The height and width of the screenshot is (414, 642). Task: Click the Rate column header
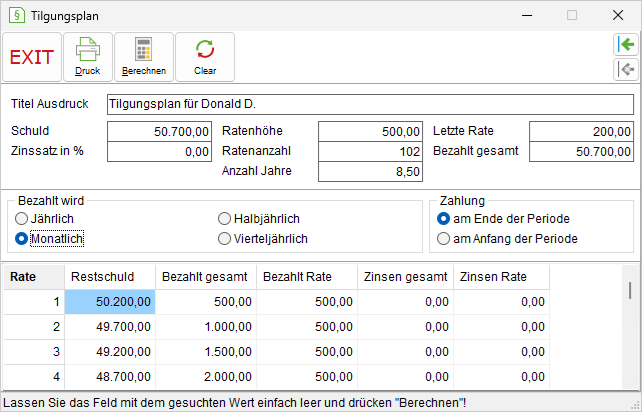click(x=34, y=277)
